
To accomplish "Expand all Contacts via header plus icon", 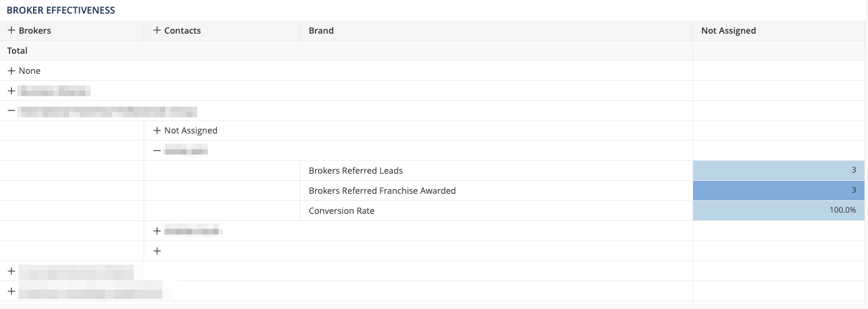I will coord(157,30).
